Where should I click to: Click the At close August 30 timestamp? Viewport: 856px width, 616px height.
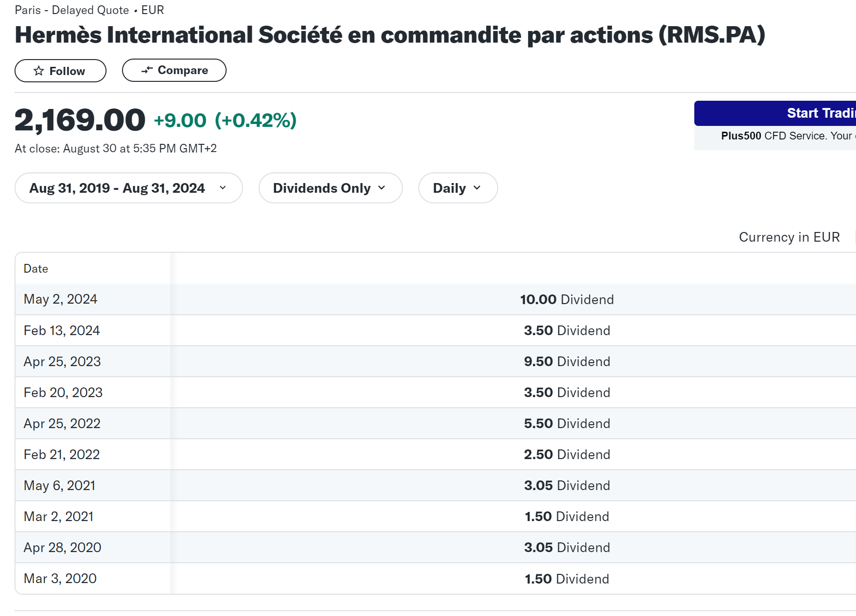click(116, 149)
